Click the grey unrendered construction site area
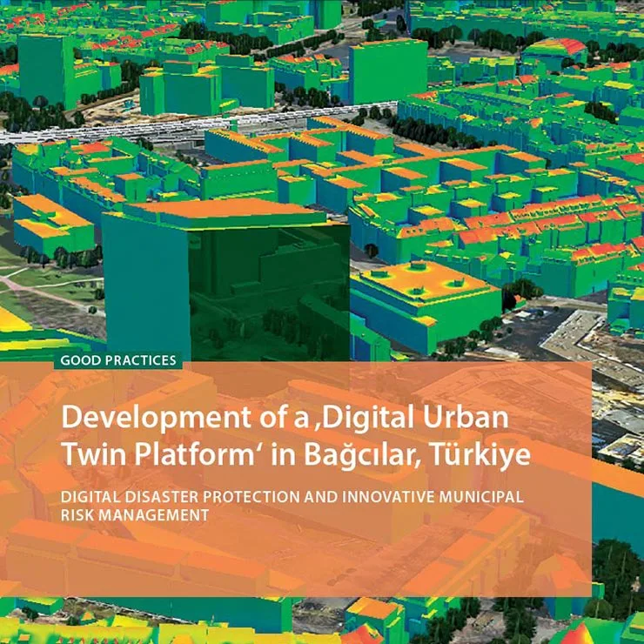 [x=583, y=341]
